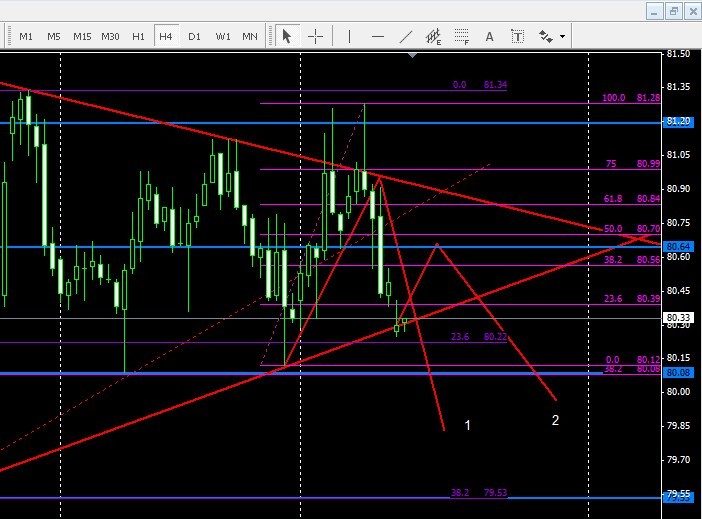
Task: Click the 80.64 blue price label
Action: pos(678,246)
